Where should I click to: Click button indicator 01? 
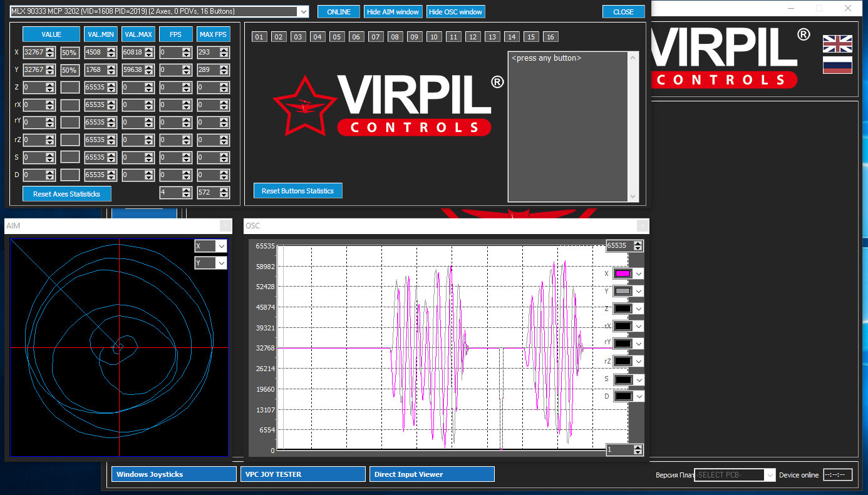pos(259,37)
